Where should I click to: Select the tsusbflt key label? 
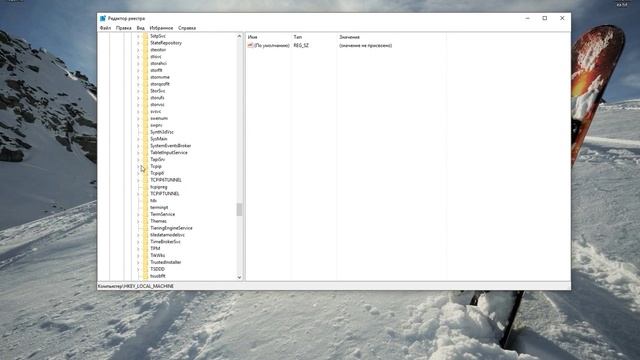click(x=158, y=276)
